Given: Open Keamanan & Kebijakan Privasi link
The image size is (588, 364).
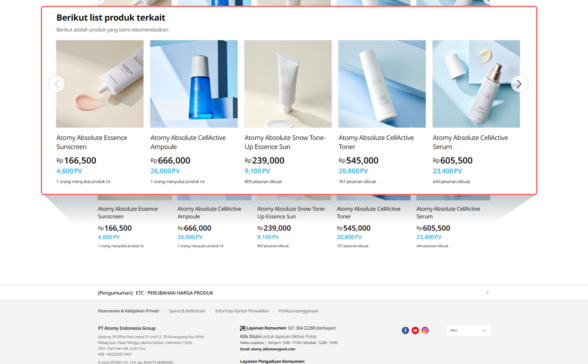Looking at the screenshot, I should (x=129, y=311).
